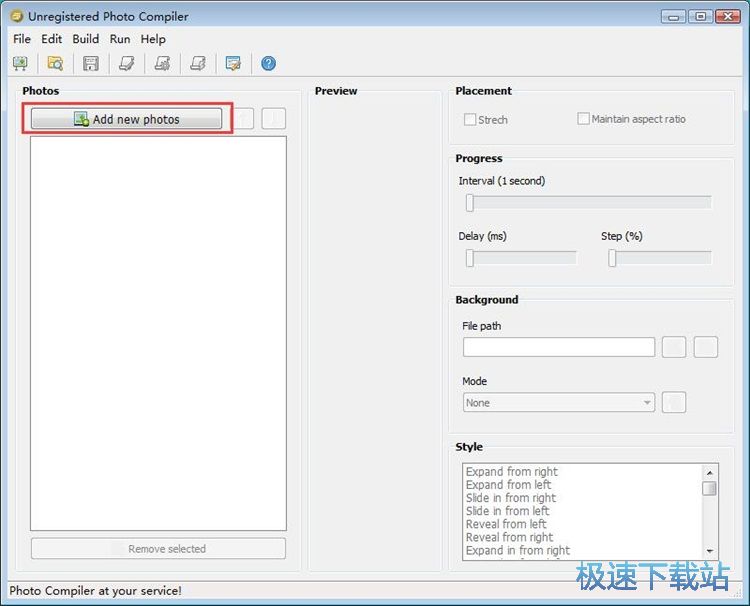The height and width of the screenshot is (606, 750).
Task: Click the Delay (ms) slider handle
Action: (470, 258)
